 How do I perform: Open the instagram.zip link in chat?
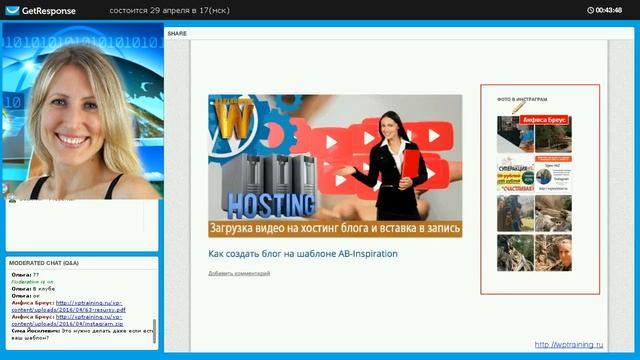coord(67,320)
